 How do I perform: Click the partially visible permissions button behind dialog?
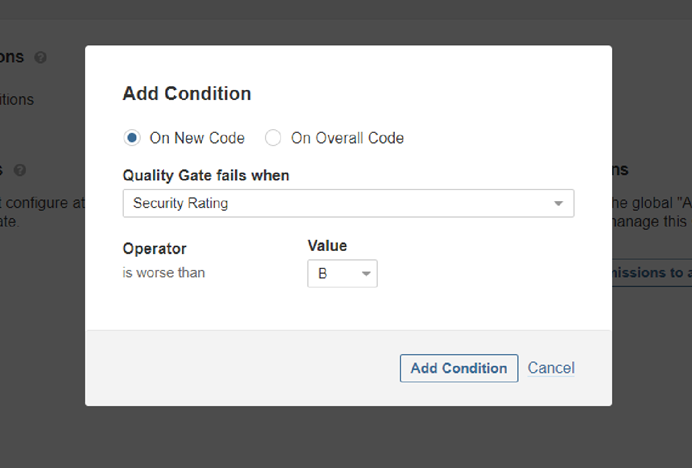click(x=652, y=273)
